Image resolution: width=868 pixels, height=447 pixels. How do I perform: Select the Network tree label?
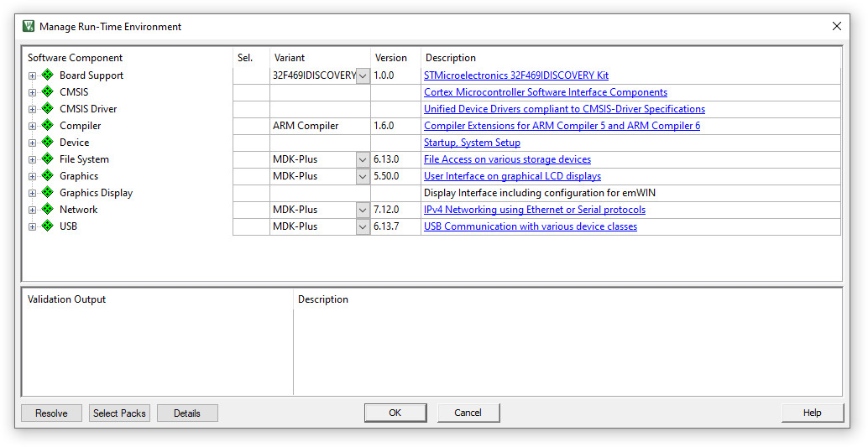click(79, 210)
